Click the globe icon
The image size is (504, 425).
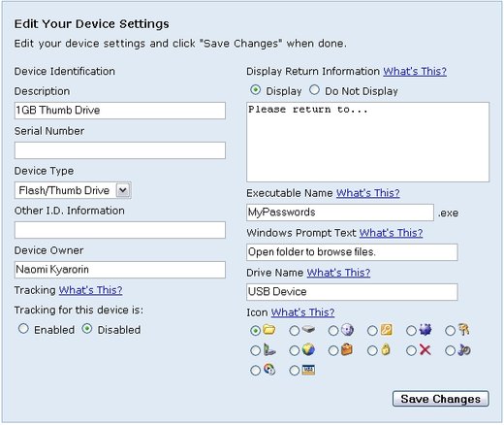(x=308, y=350)
